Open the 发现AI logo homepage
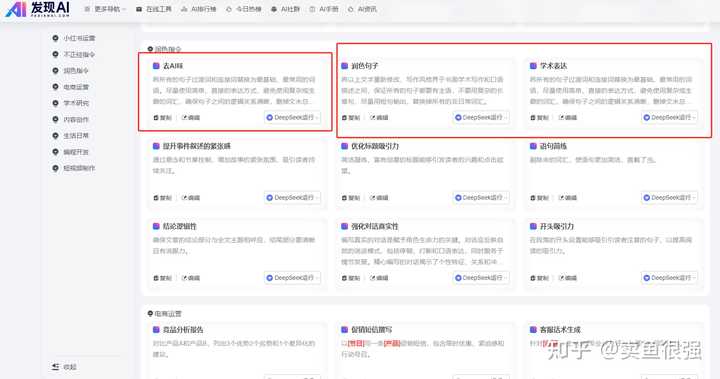Image resolution: width=720 pixels, height=379 pixels. [38, 9]
